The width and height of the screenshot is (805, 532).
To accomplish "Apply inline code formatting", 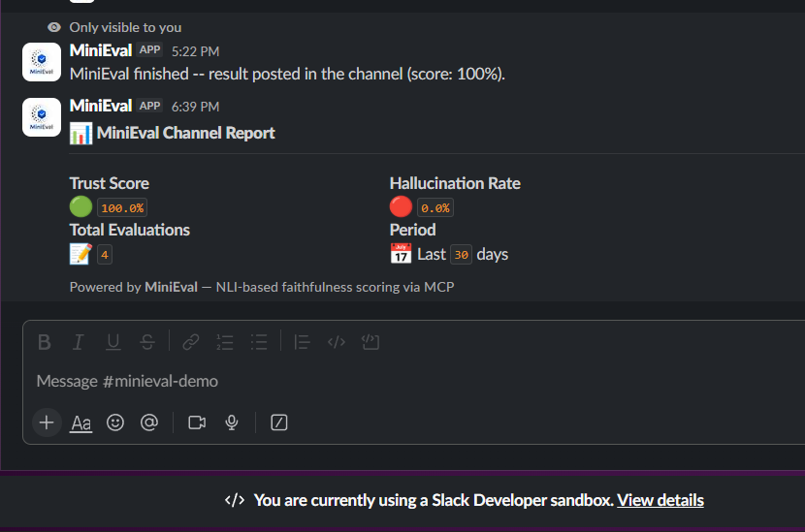I will (337, 342).
